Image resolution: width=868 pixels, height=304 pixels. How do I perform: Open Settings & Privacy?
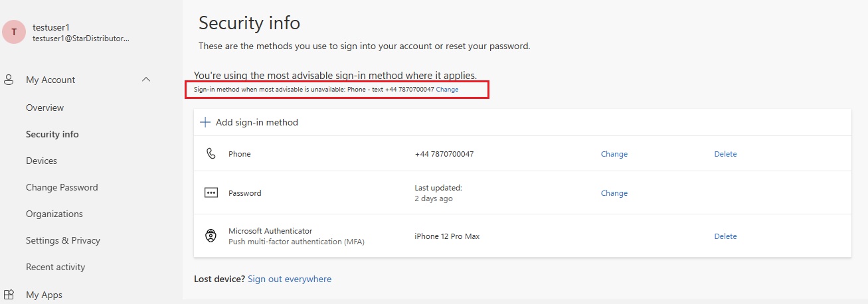(x=63, y=240)
